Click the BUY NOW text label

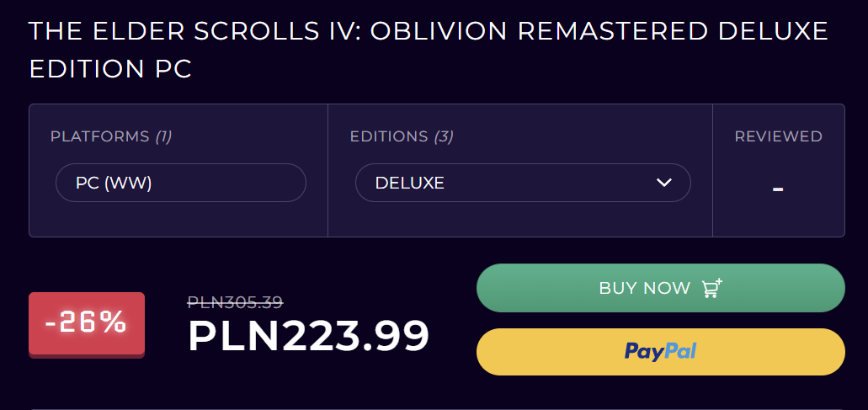tap(644, 288)
